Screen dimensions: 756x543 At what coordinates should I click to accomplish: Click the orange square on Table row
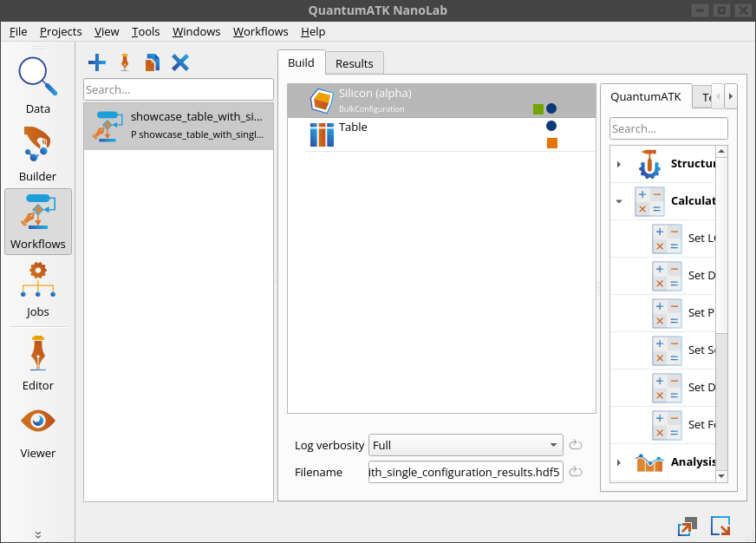coord(552,143)
